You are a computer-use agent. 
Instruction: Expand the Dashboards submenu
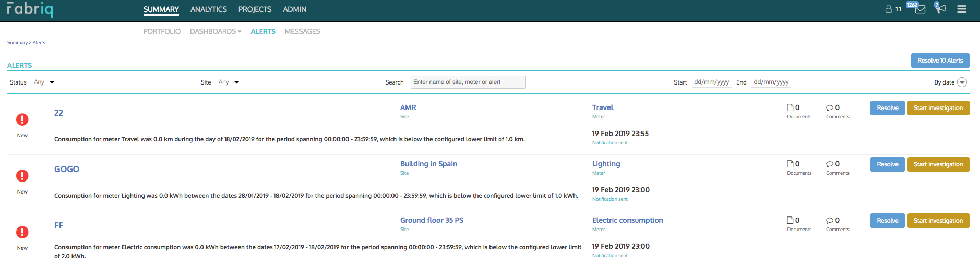pos(216,31)
